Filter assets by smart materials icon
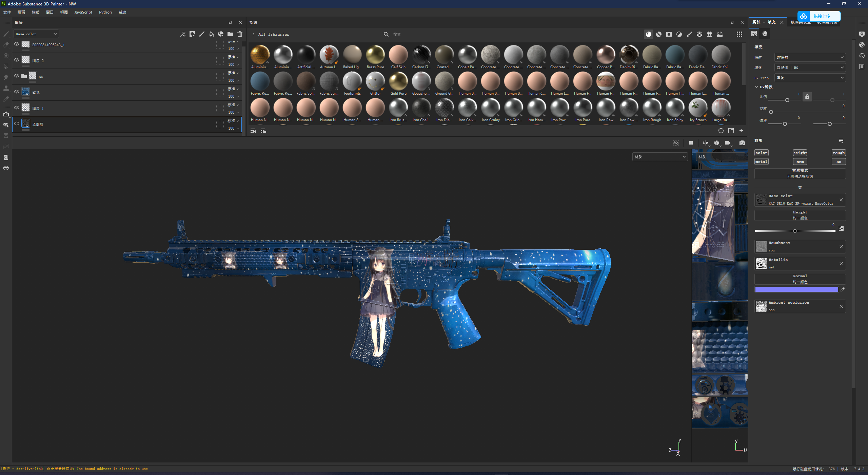 pyautogui.click(x=658, y=34)
